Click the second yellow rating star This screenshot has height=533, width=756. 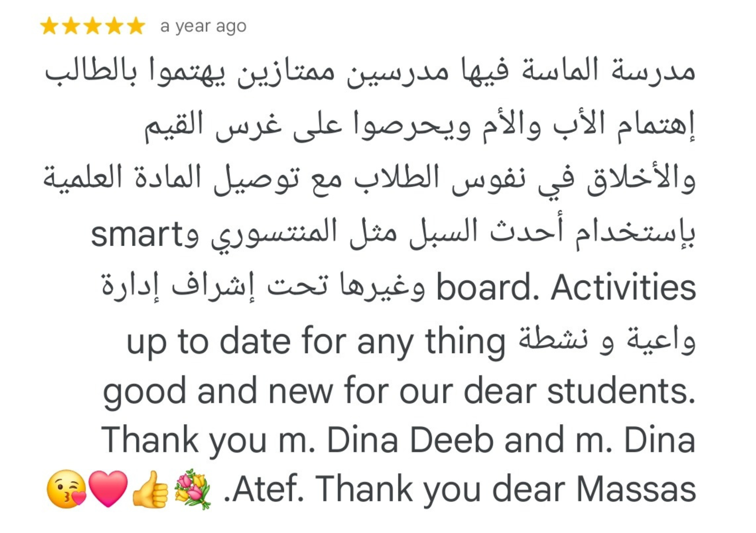71,26
